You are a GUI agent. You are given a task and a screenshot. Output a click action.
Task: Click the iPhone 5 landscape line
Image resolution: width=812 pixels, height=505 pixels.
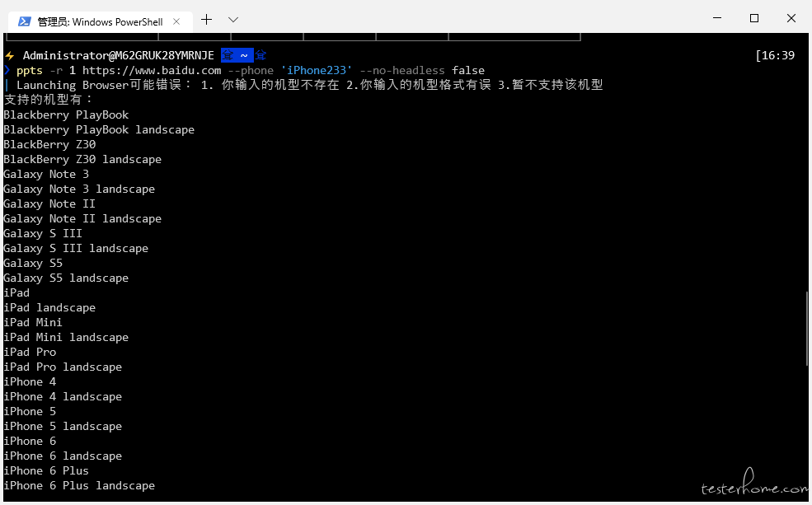coord(63,427)
